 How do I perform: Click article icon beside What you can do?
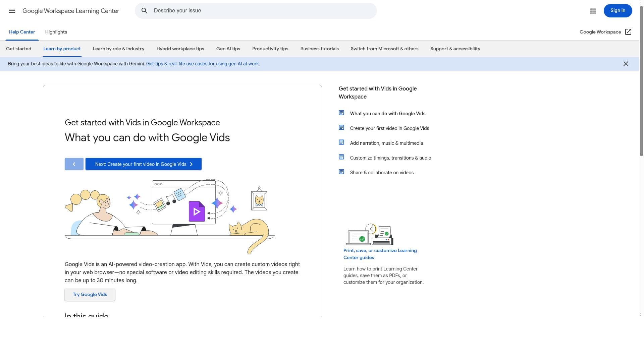point(341,113)
